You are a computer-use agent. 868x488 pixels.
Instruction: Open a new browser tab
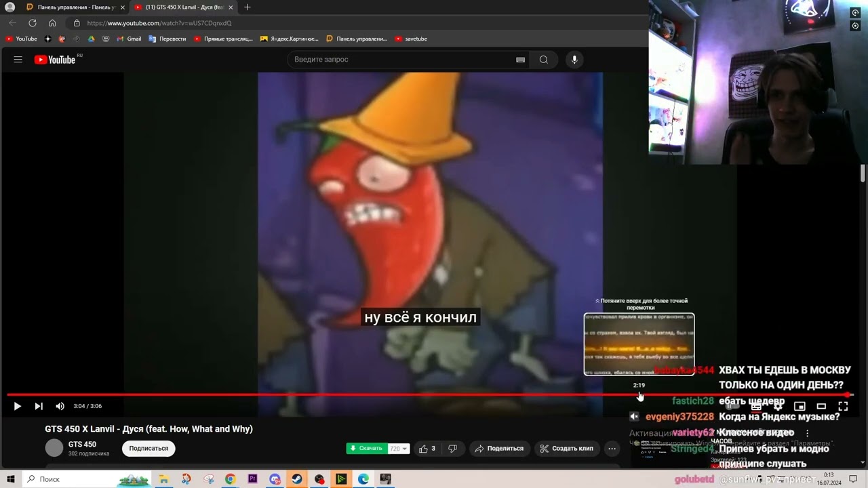(247, 7)
